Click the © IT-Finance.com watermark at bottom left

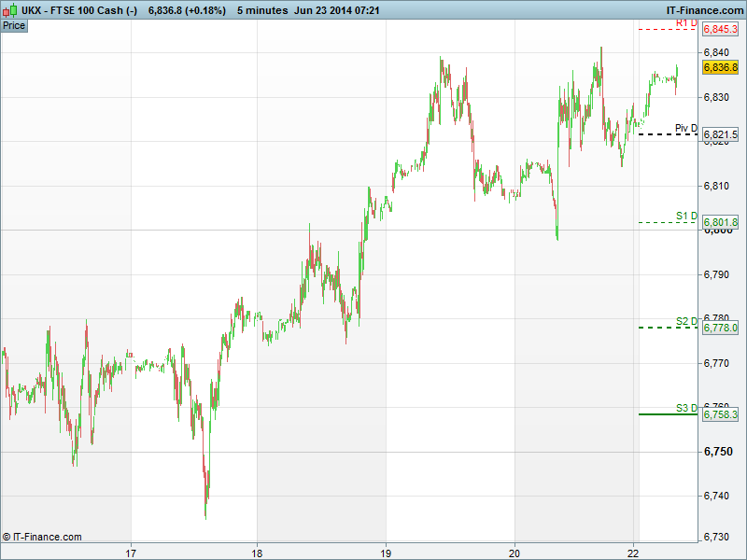pos(43,537)
